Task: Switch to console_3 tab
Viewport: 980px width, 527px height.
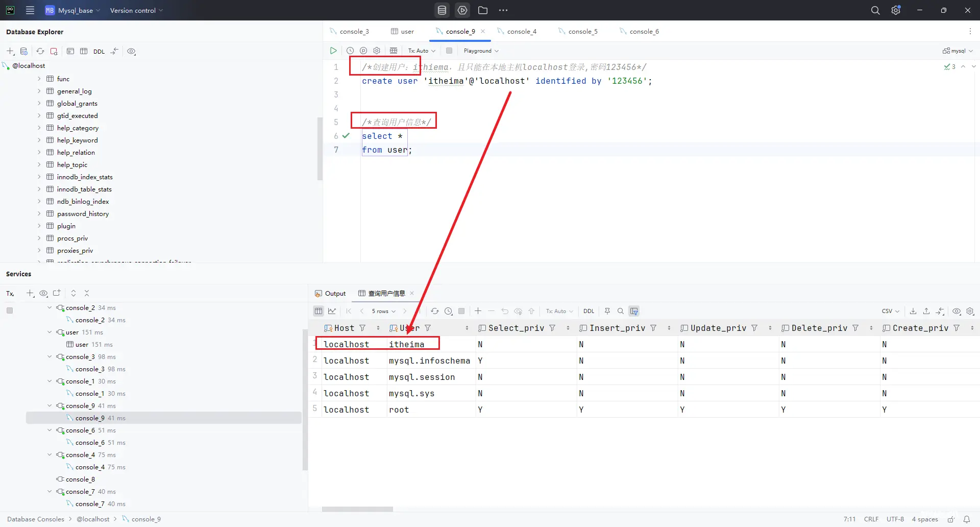Action: point(350,31)
